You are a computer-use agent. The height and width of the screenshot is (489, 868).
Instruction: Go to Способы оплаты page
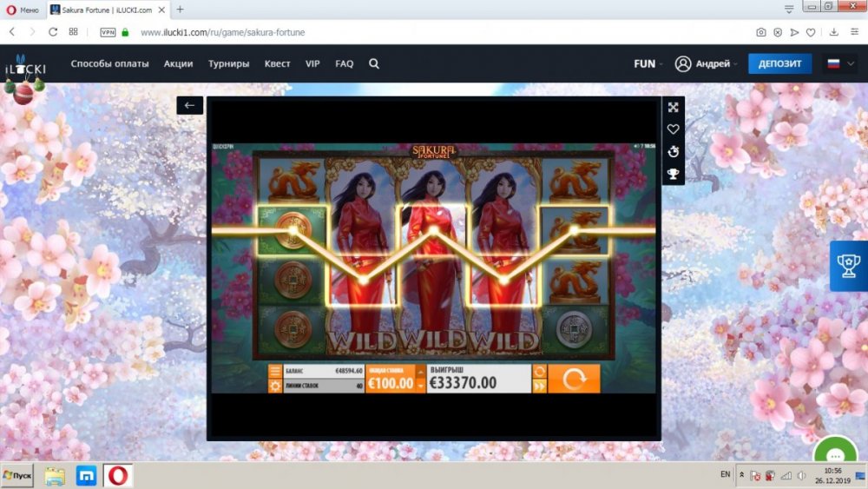click(x=109, y=63)
